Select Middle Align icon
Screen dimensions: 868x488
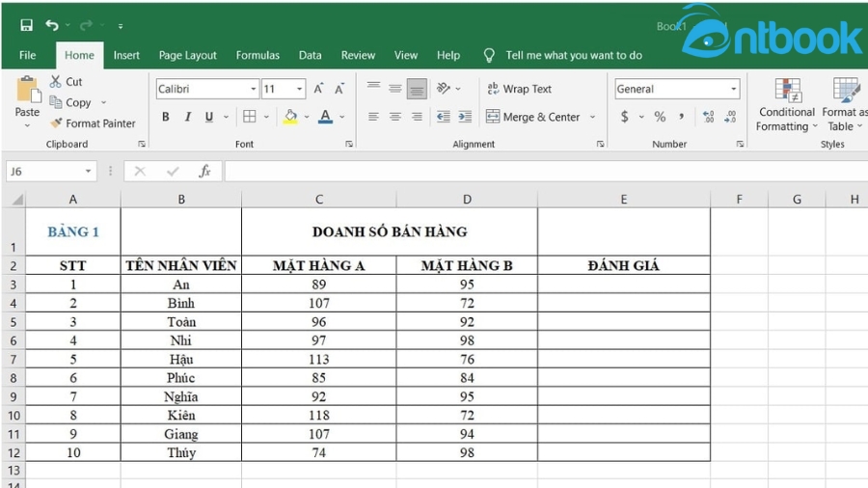point(394,88)
